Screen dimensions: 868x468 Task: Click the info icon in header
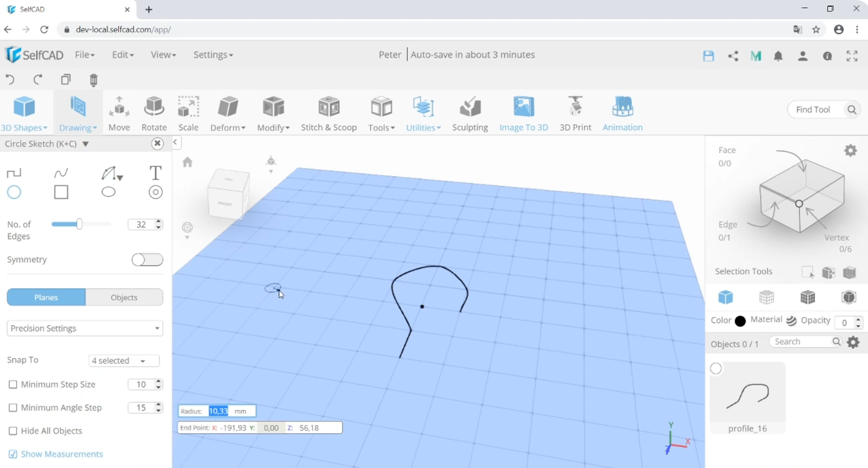pyautogui.click(x=827, y=56)
